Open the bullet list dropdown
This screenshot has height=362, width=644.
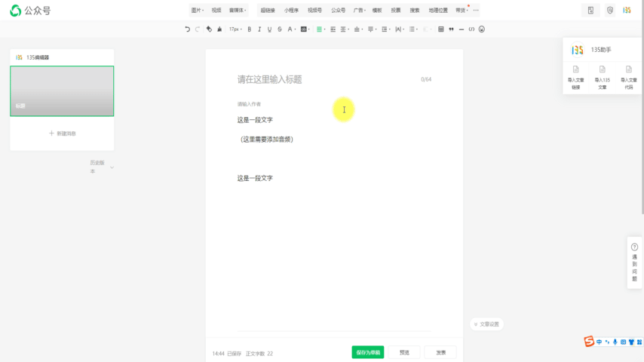coord(412,29)
